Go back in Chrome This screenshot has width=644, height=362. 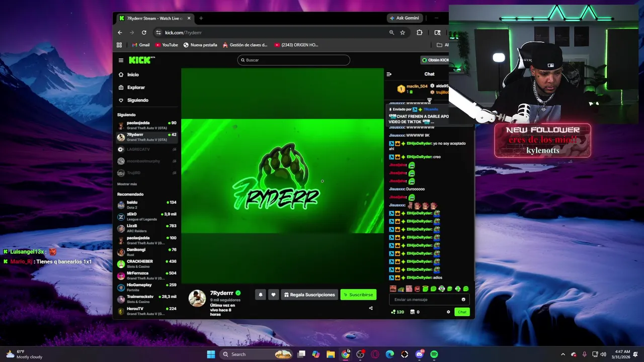[x=120, y=33]
